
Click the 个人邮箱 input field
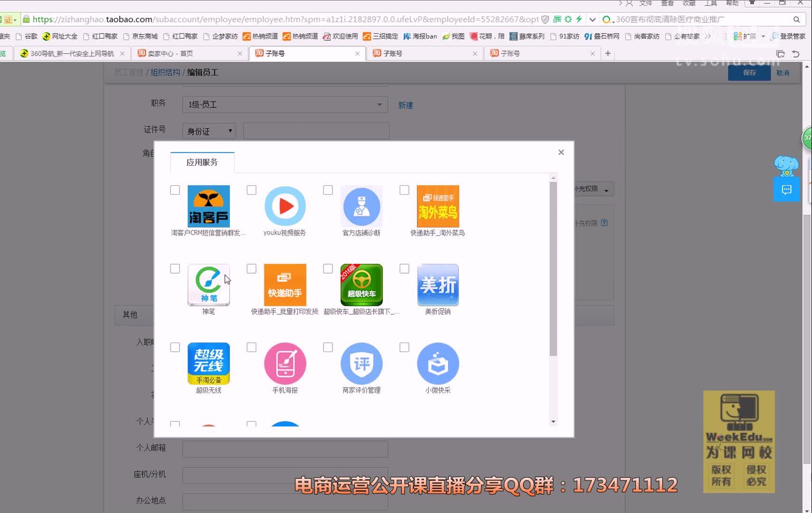[285, 448]
